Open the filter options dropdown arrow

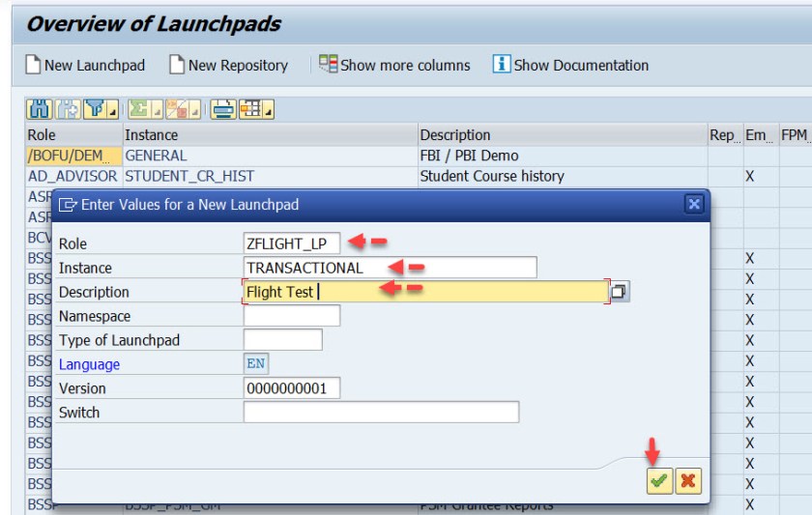(113, 109)
